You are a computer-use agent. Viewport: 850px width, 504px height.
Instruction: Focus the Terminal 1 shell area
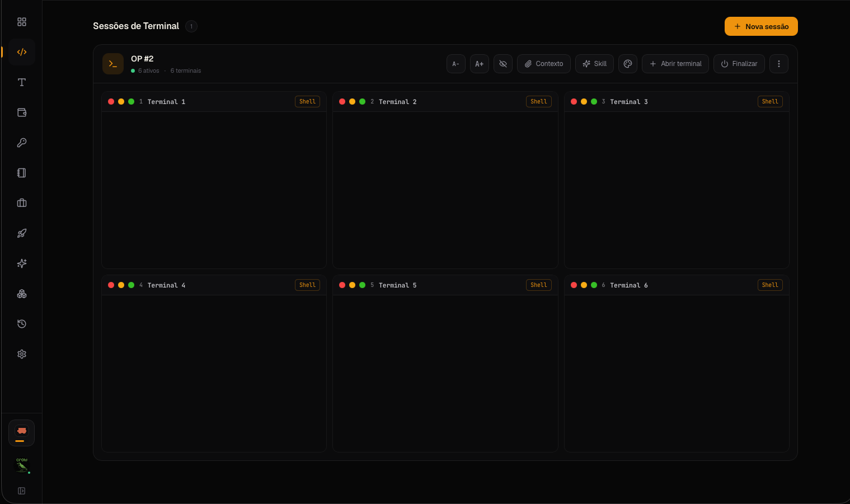coord(214,190)
